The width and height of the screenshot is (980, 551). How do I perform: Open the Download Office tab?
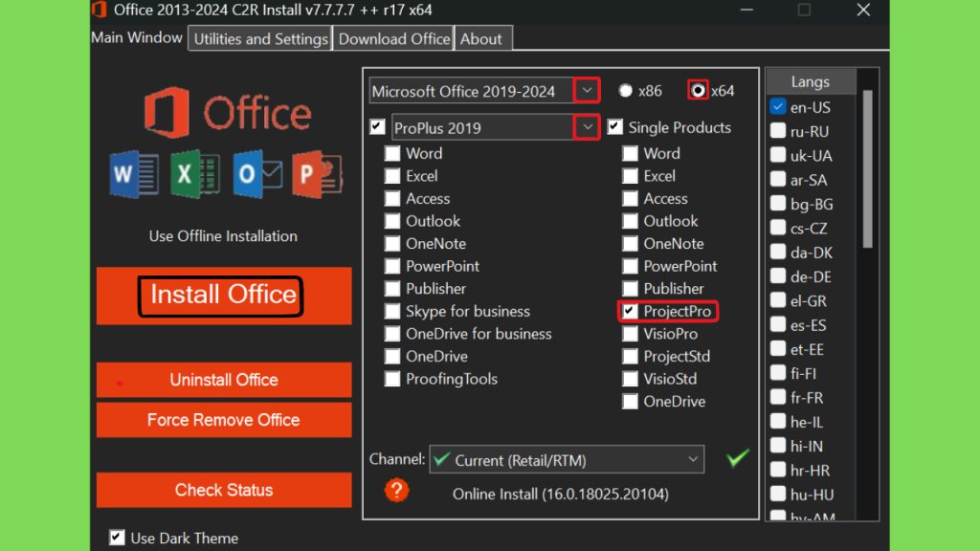click(x=394, y=38)
